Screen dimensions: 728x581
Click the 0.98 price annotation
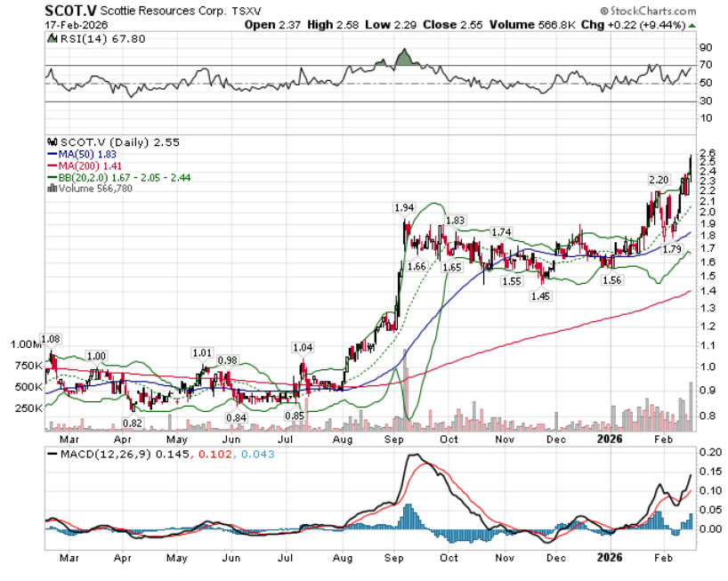coord(228,360)
